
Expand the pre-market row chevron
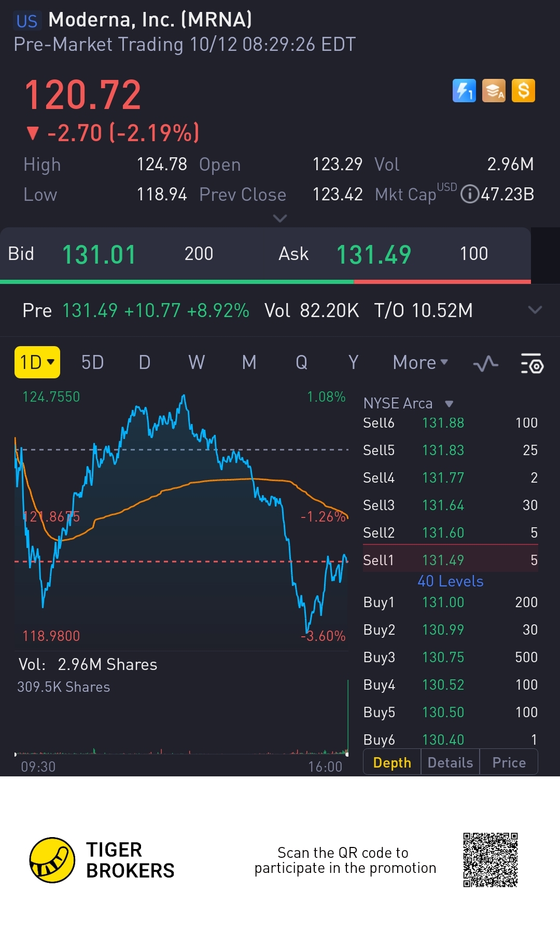click(535, 310)
